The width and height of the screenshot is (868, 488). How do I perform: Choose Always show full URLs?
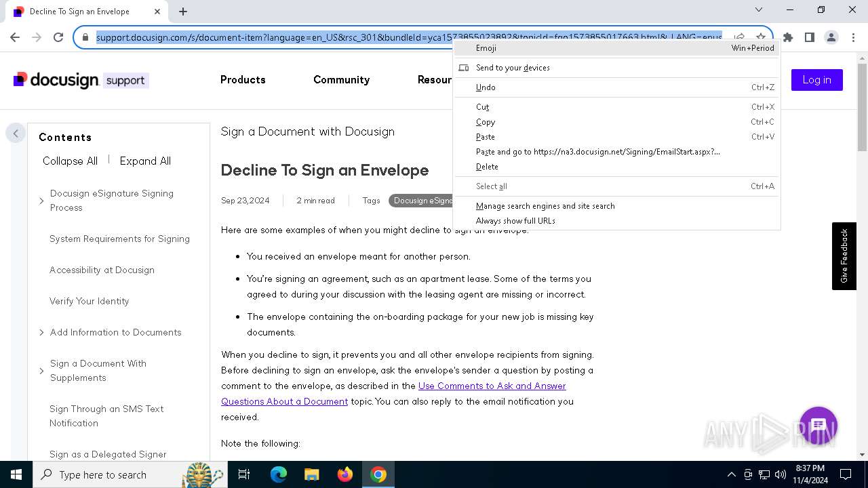616,221
